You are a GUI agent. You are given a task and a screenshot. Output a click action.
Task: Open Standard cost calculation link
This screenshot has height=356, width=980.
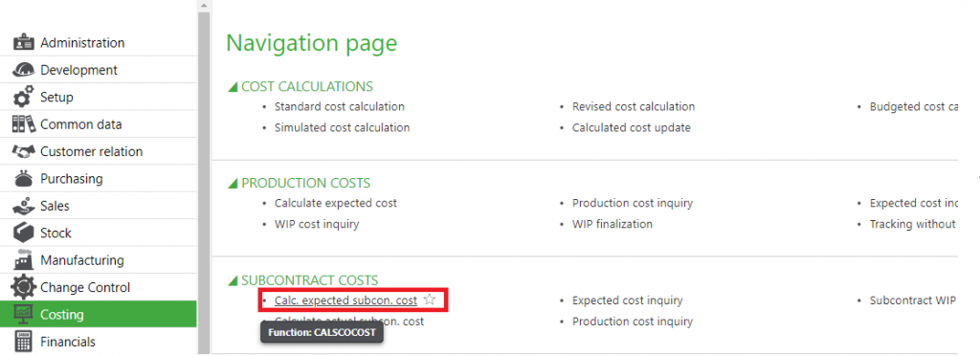pos(340,107)
